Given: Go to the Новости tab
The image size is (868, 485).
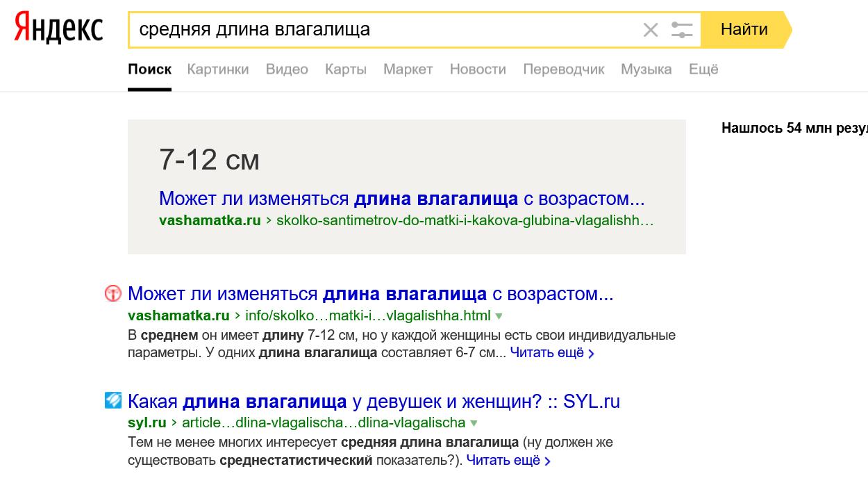Looking at the screenshot, I should pyautogui.click(x=478, y=69).
